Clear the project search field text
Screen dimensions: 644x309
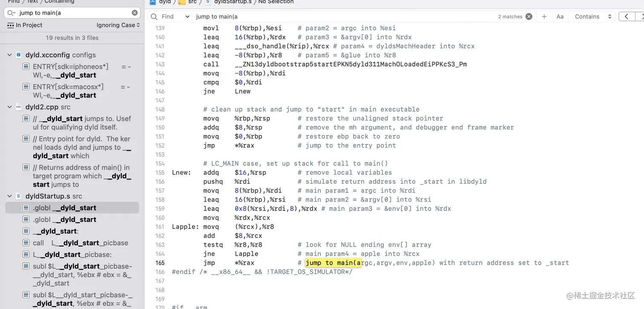pyautogui.click(x=135, y=13)
